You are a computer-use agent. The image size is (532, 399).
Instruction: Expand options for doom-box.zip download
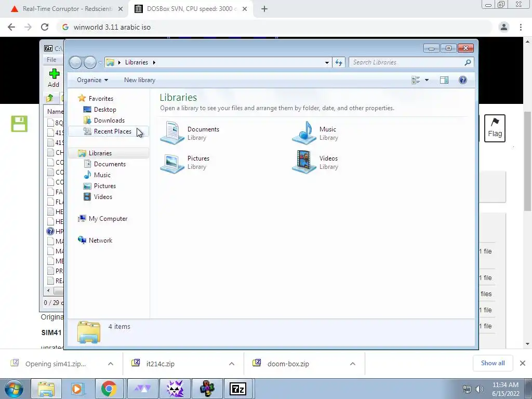coord(353,364)
